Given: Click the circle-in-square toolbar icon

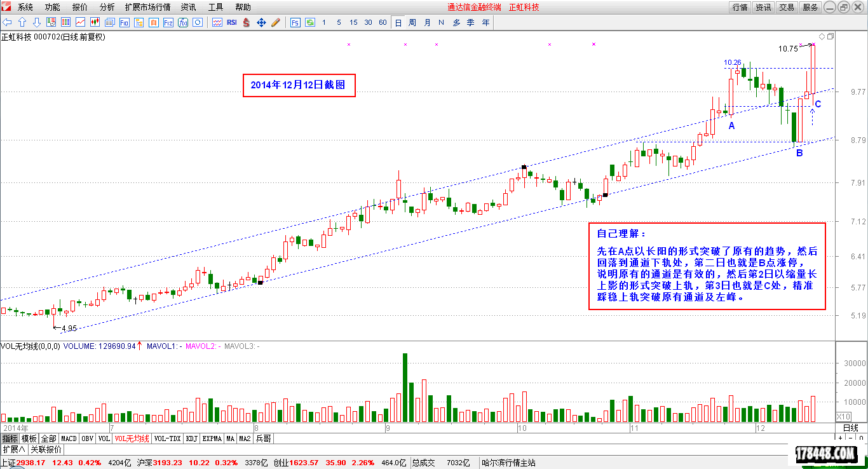Looking at the screenshot, I should coord(197,22).
